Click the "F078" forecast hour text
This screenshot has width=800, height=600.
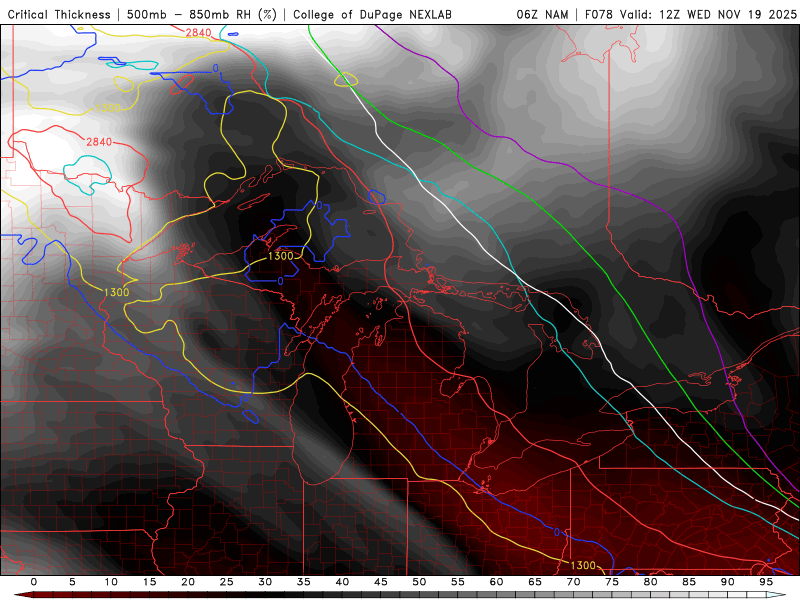pyautogui.click(x=600, y=15)
